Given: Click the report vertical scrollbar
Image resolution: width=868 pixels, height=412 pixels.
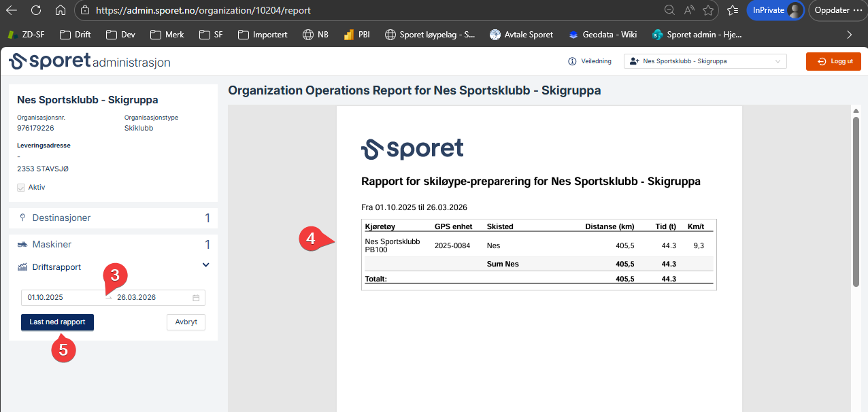Looking at the screenshot, I should click(856, 204).
